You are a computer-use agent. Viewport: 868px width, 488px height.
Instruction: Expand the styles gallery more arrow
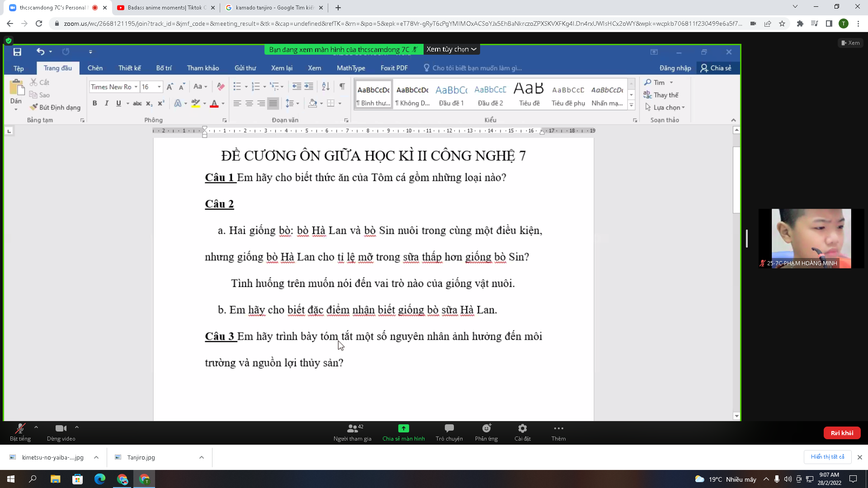coord(632,105)
